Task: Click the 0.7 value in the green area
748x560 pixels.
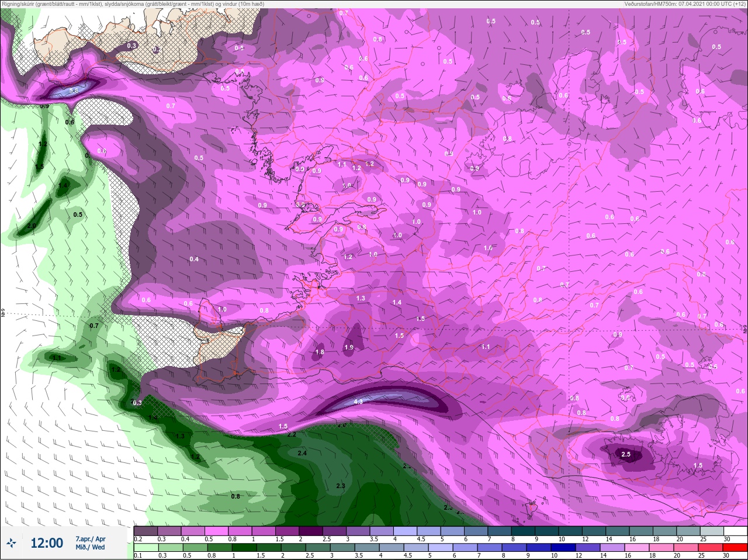Action: [x=94, y=326]
